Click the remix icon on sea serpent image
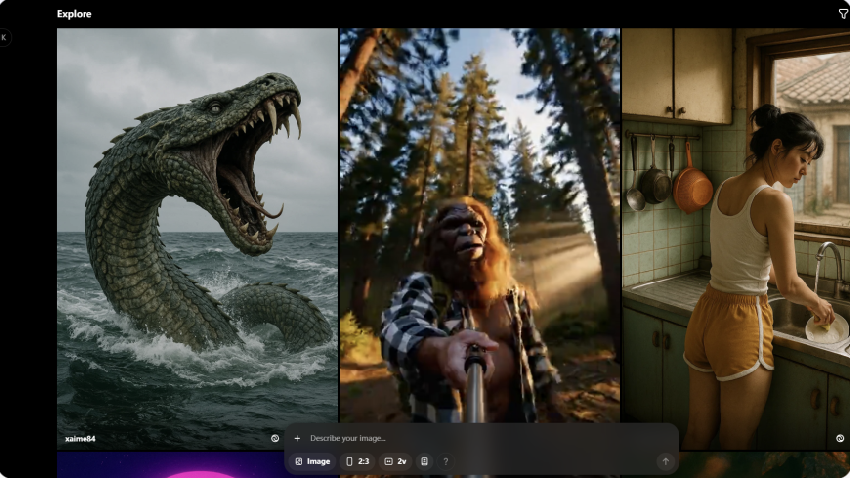This screenshot has height=478, width=850. [x=275, y=438]
